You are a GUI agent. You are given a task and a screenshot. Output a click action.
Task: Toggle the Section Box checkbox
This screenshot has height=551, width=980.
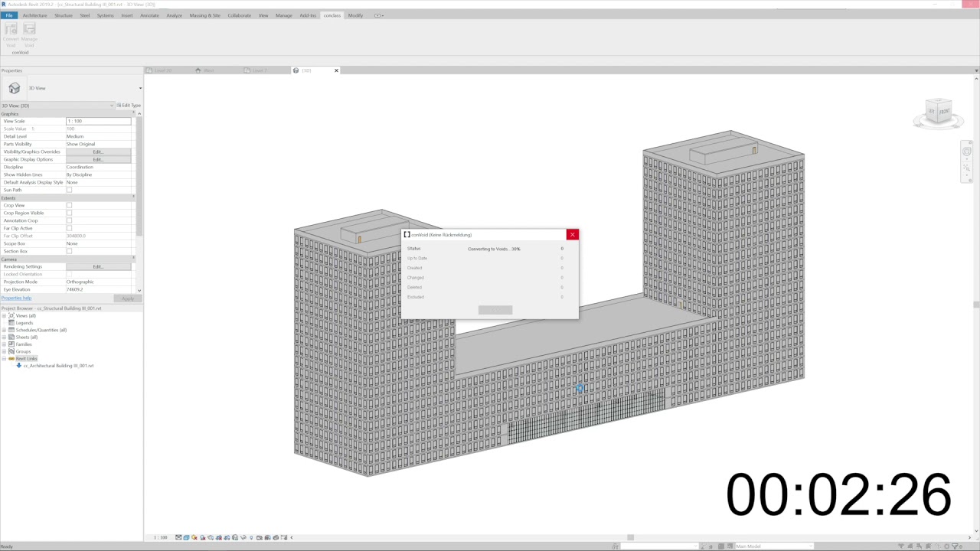pos(69,251)
